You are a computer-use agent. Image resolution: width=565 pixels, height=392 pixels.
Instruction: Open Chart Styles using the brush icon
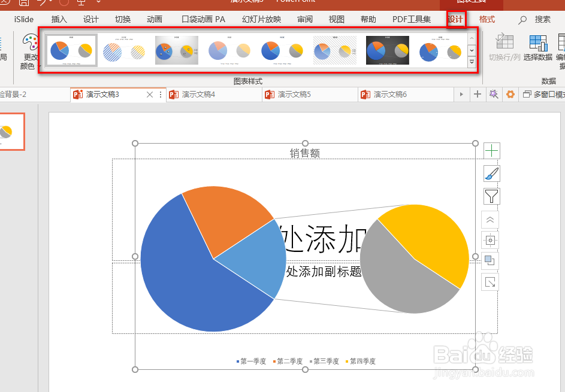[x=491, y=174]
